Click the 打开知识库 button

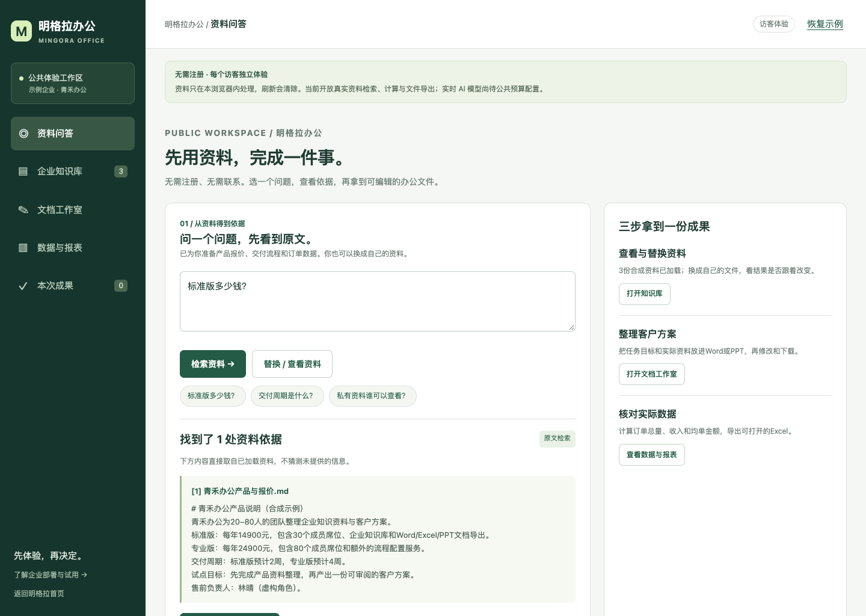pyautogui.click(x=644, y=294)
